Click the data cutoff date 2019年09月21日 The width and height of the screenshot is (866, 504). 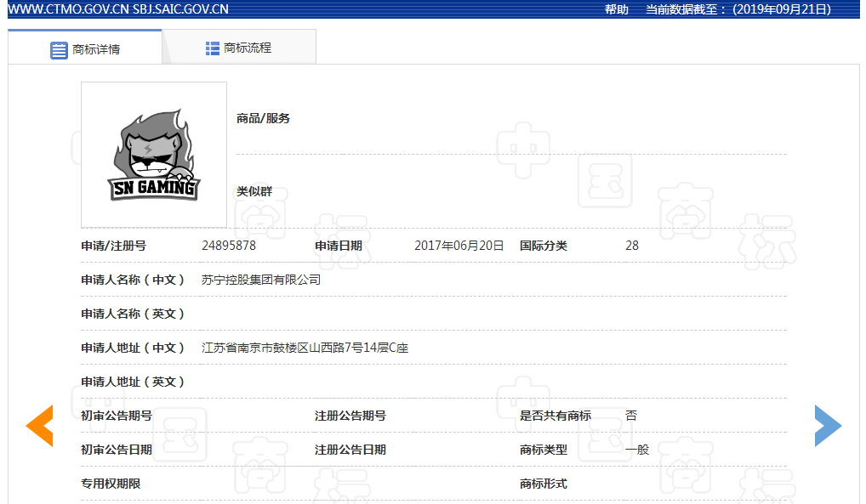(x=782, y=9)
